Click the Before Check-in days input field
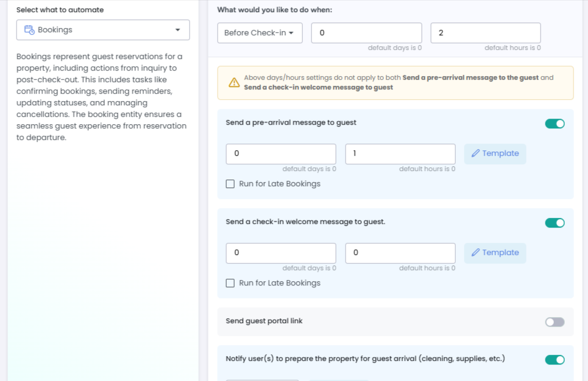This screenshot has height=381, width=588. pos(366,33)
